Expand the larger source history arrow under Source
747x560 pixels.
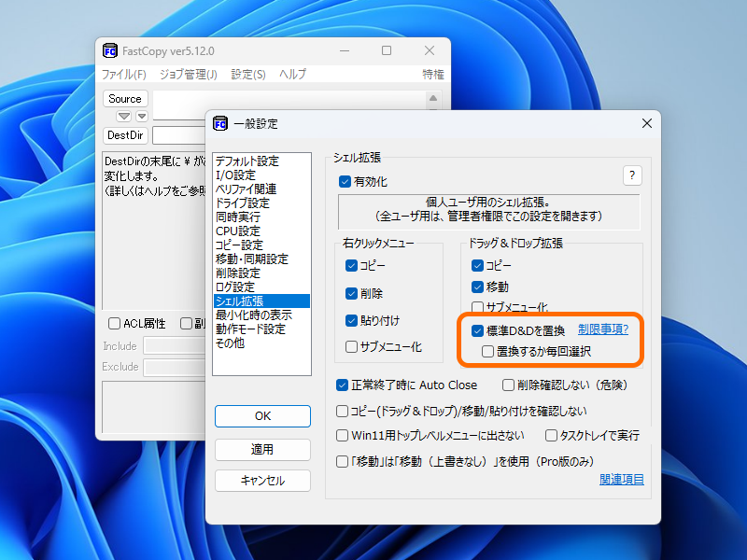point(124,116)
